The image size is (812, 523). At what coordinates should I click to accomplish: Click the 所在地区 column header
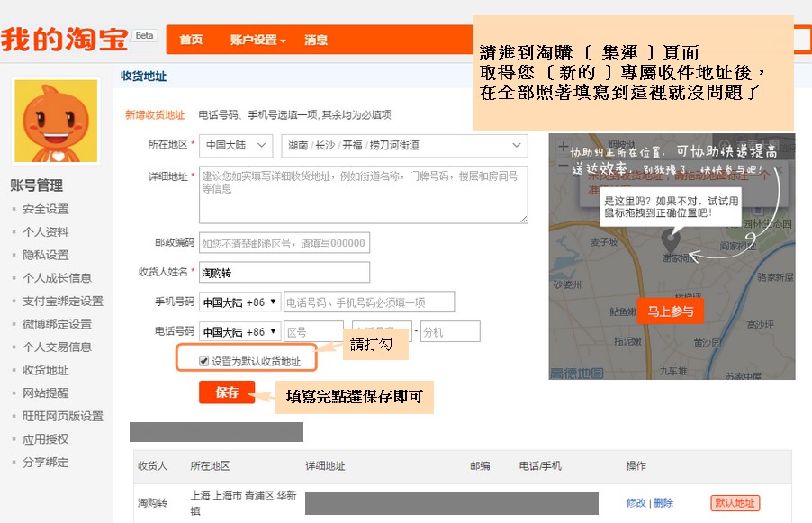[210, 466]
